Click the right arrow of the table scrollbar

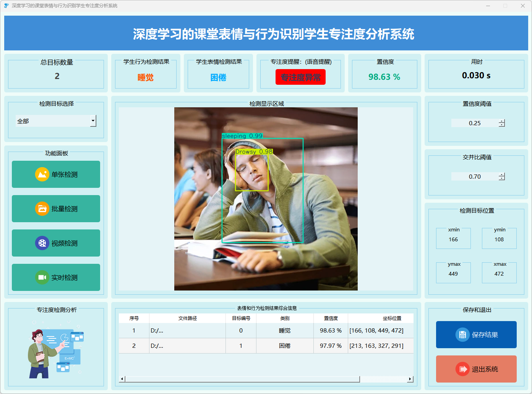click(x=410, y=379)
